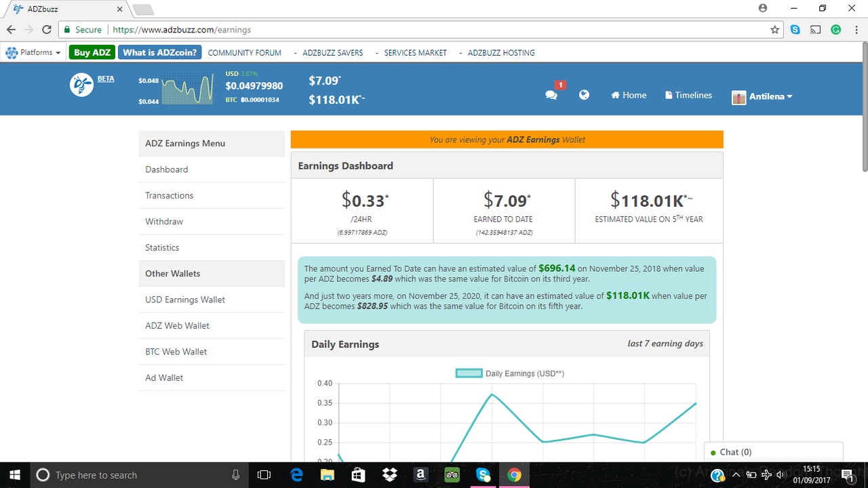Open the COMMUNITY FORUM link
The height and width of the screenshot is (488, 868).
tap(244, 53)
